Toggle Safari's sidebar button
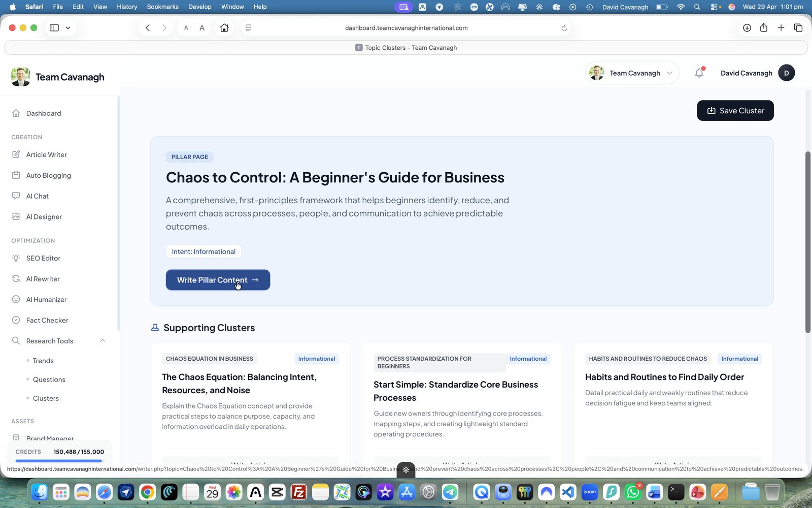Screen dimensions: 812x508 click(x=54, y=28)
